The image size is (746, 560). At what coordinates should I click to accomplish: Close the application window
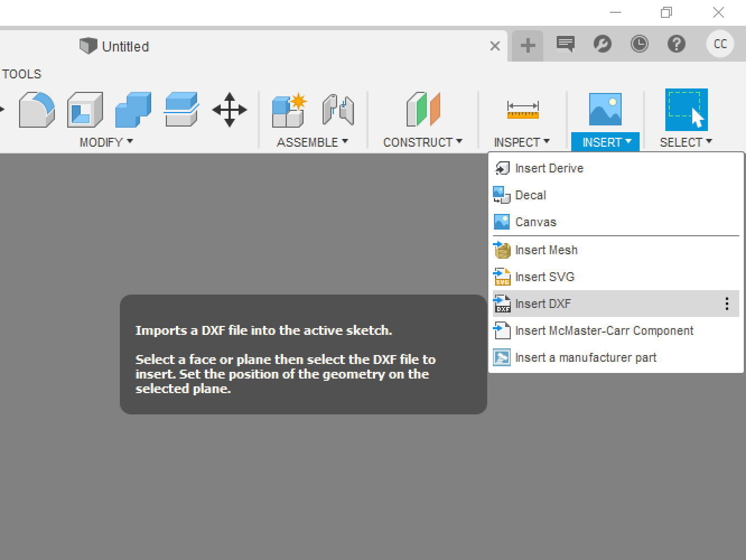pyautogui.click(x=718, y=12)
